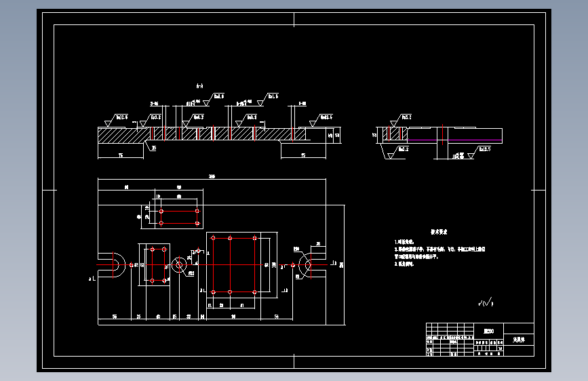Select the large square nine-hole pattern
This screenshot has height=381, width=588.
pos(234,265)
